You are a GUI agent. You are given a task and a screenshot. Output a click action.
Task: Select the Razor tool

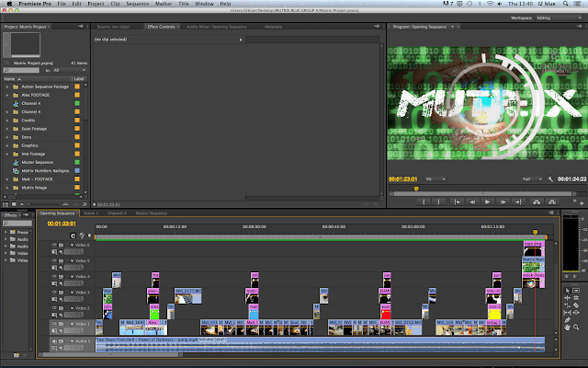pos(576,305)
